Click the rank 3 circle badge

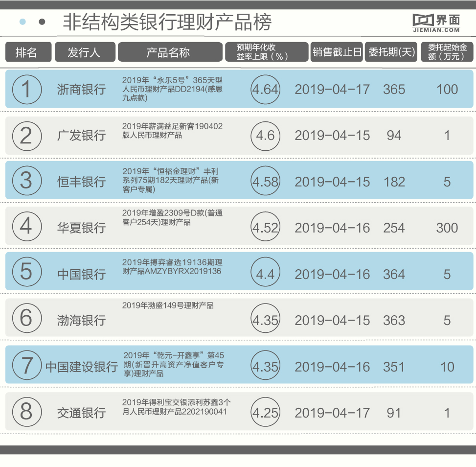27,181
